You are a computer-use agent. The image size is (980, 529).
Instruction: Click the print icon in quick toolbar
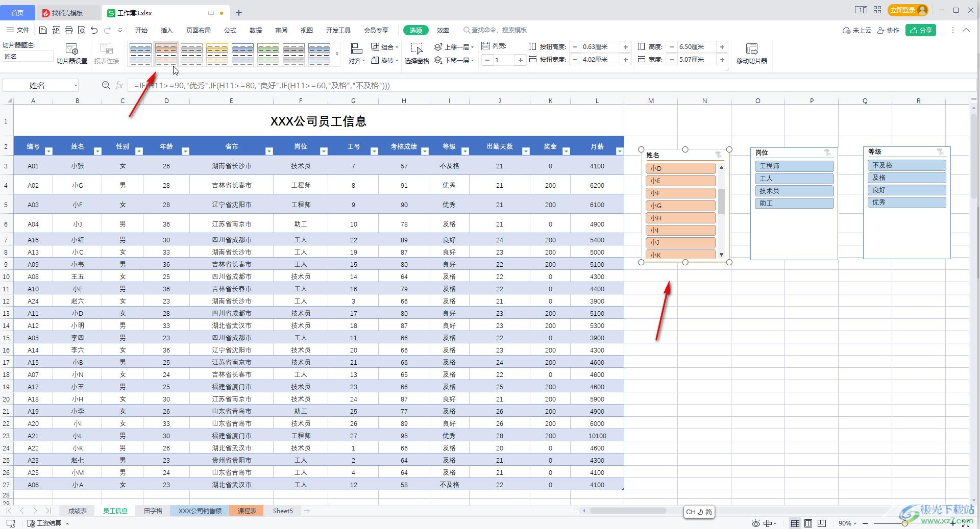tap(68, 30)
